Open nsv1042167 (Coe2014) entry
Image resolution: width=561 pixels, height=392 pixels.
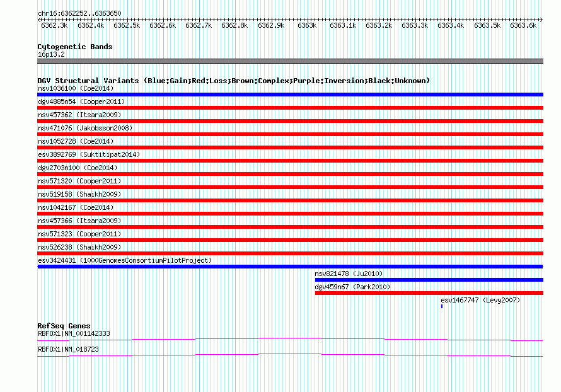[76, 207]
